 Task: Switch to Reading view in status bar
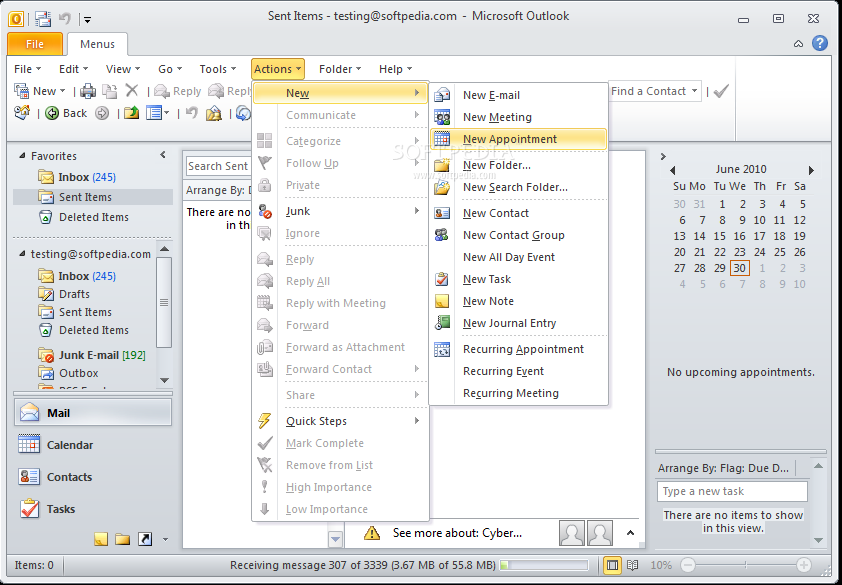click(633, 565)
